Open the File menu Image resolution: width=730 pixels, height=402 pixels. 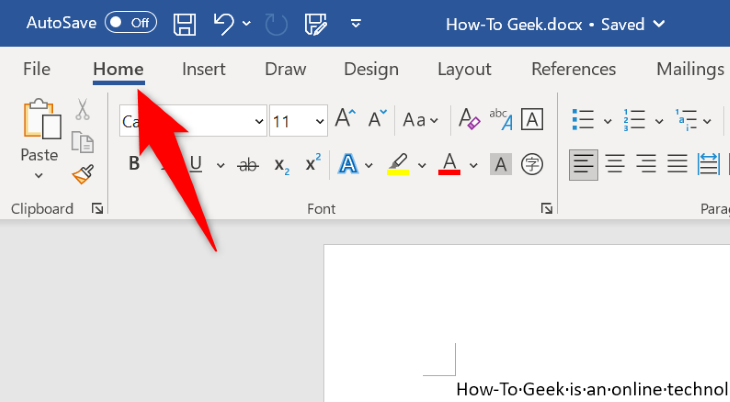pos(37,69)
